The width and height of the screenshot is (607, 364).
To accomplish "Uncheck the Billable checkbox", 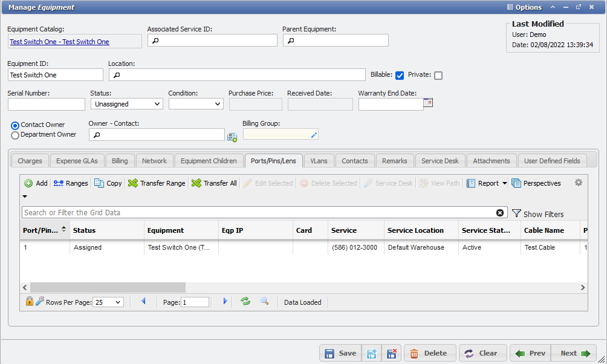I will pos(400,76).
